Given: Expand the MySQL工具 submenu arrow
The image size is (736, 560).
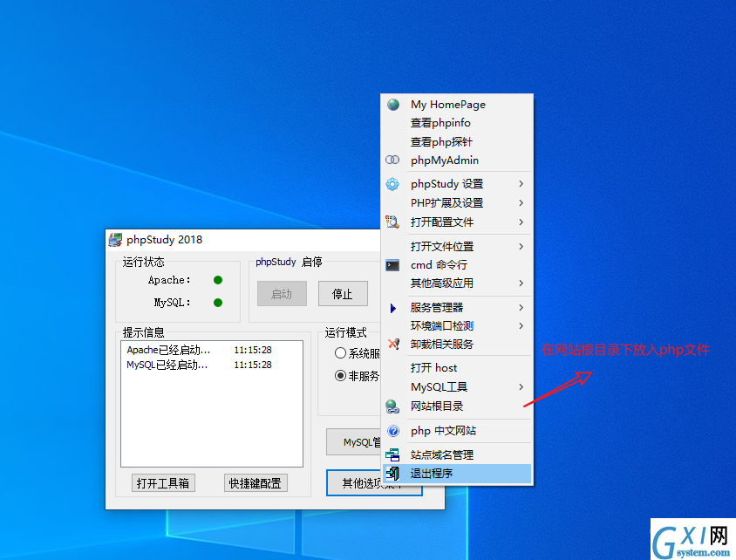Looking at the screenshot, I should click(521, 386).
